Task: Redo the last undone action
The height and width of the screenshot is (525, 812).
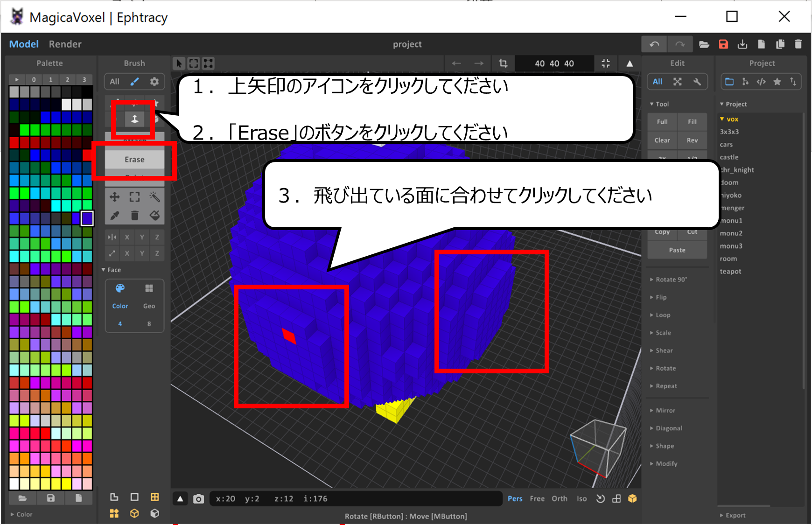Action: [x=680, y=44]
